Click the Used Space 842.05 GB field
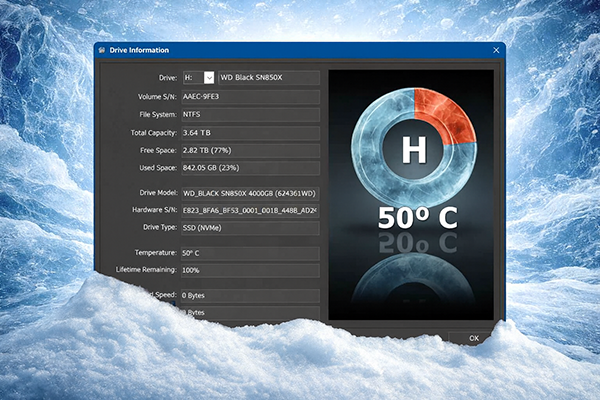Screen dimensions: 600x400 point(249,167)
